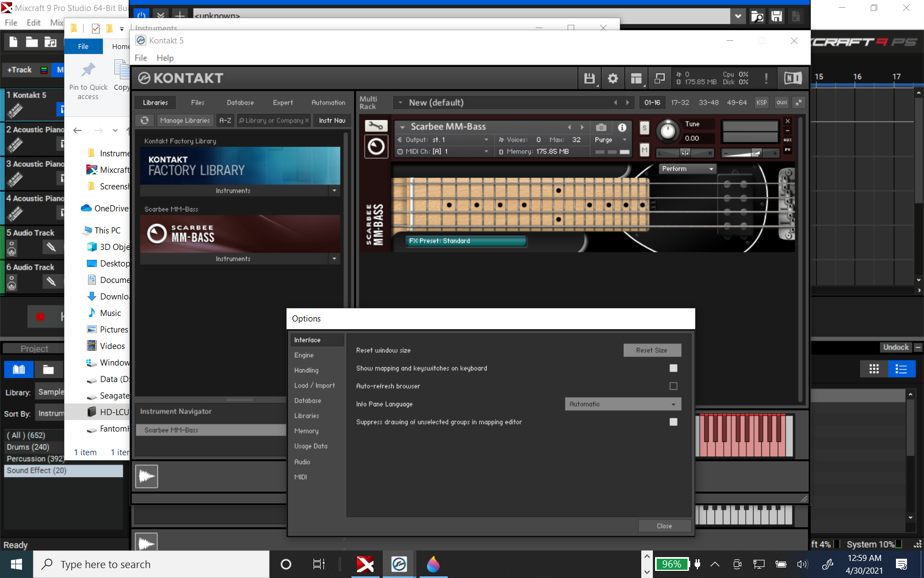Click the Library or Company search field

coord(274,121)
